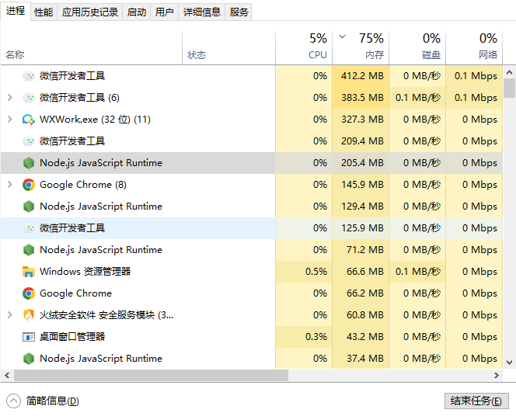
Task: Expand the 微信开发者工具 (6) process group
Action: (x=10, y=98)
